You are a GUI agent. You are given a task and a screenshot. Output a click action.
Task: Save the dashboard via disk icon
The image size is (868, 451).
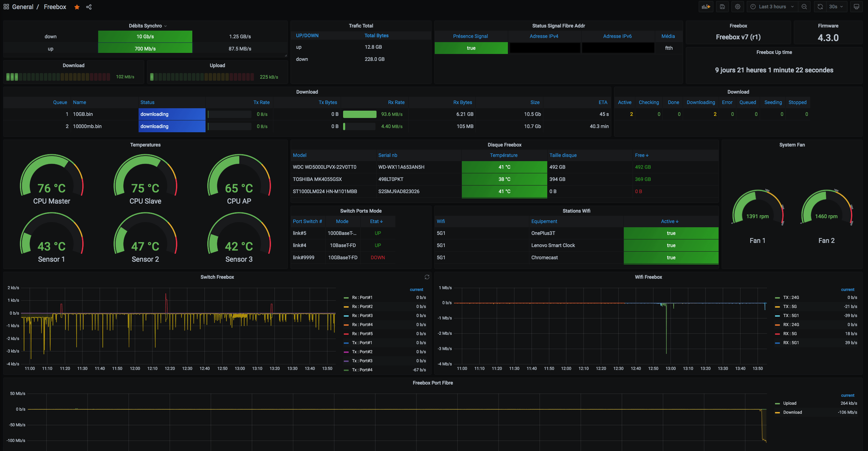point(722,7)
